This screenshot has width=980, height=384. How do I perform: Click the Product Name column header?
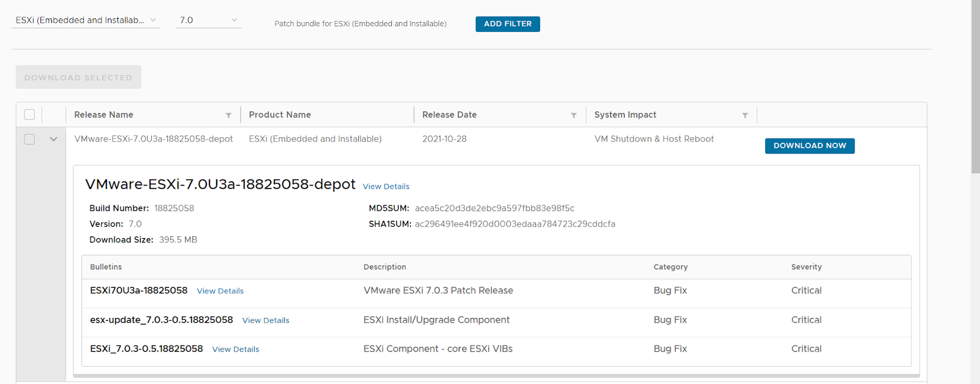280,115
